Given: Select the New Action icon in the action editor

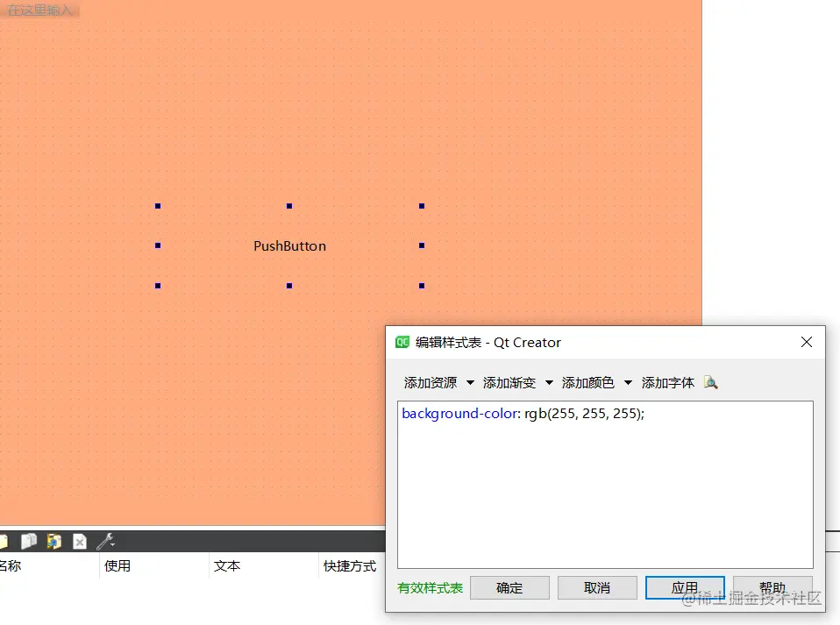Looking at the screenshot, I should coord(4,541).
